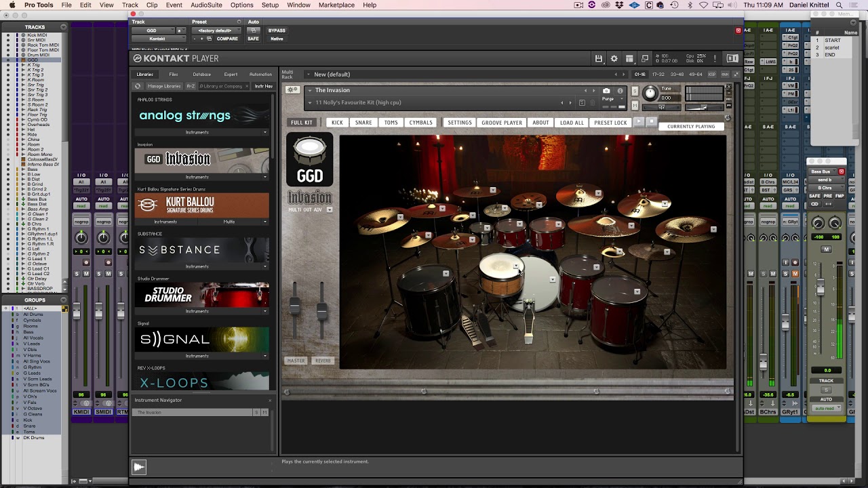The image size is (868, 488).
Task: Delete snapshot trash icon
Action: point(593,103)
